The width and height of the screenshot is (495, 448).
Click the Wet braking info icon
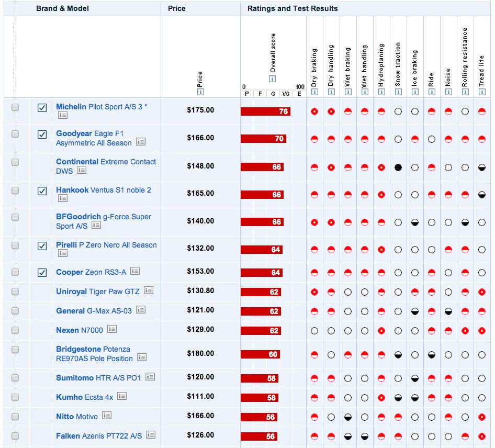pos(348,92)
